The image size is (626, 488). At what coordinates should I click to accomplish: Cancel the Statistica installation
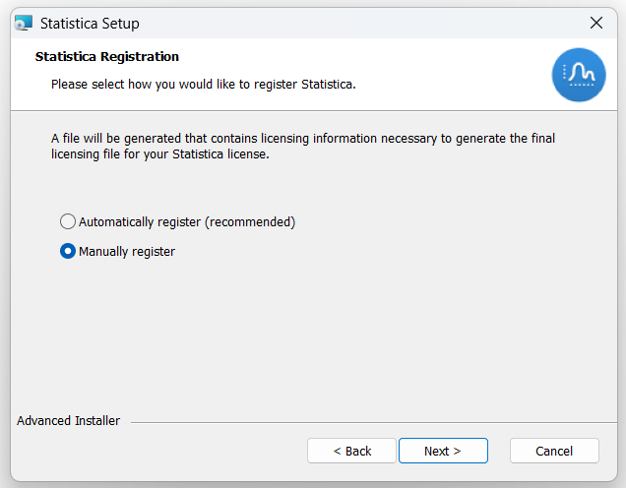coord(554,451)
